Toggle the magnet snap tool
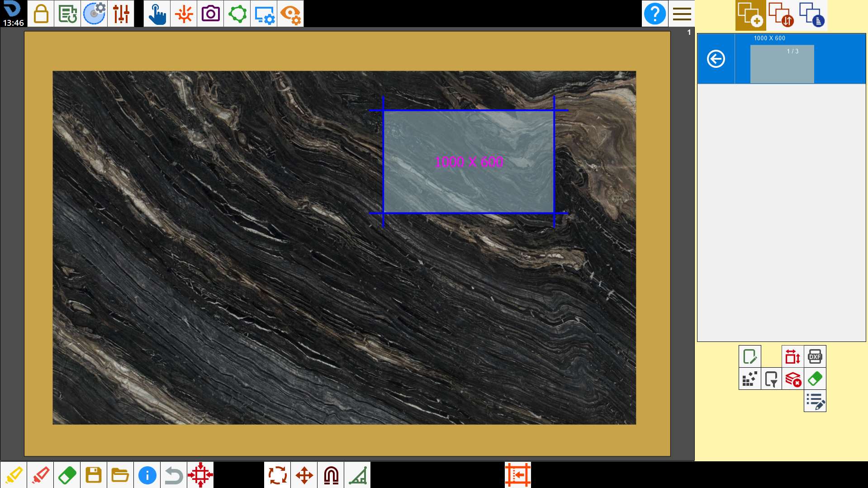Image resolution: width=868 pixels, height=488 pixels. tap(331, 475)
